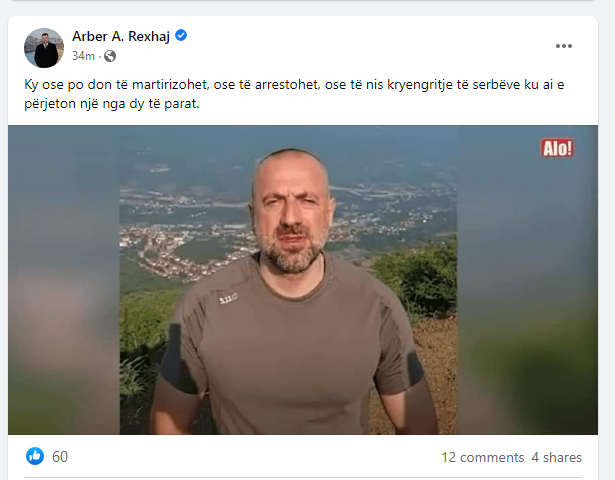Click the blurred right side of video

tap(528, 280)
